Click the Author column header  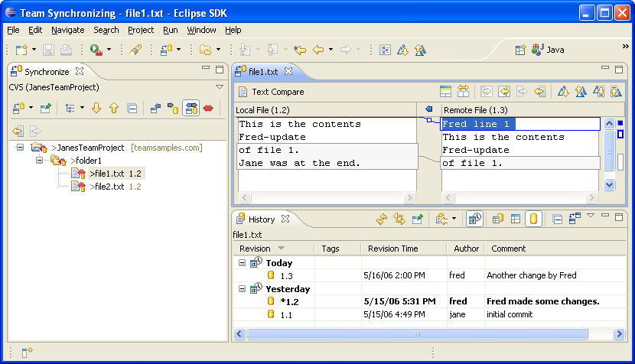click(466, 249)
